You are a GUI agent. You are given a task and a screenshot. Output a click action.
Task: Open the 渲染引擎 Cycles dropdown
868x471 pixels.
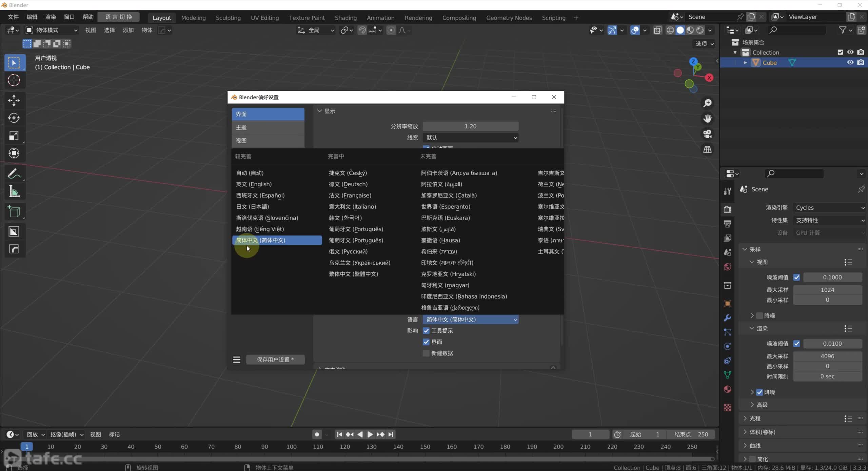point(830,208)
